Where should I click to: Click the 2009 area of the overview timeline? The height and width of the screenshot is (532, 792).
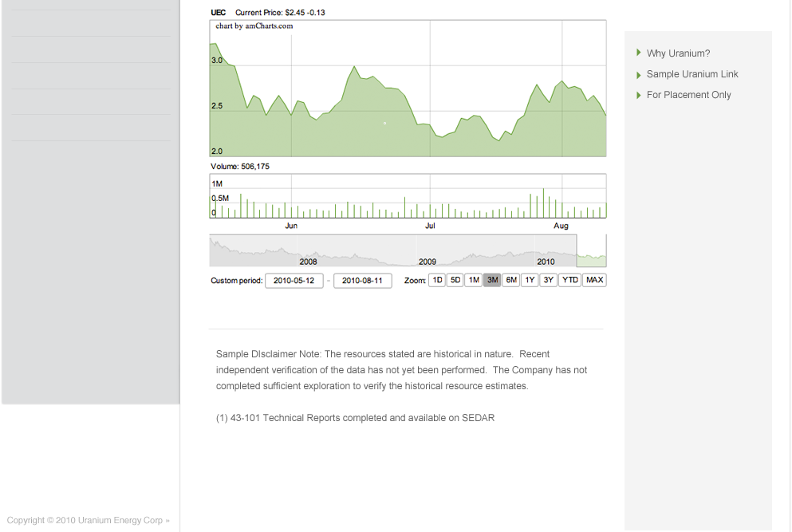click(427, 261)
